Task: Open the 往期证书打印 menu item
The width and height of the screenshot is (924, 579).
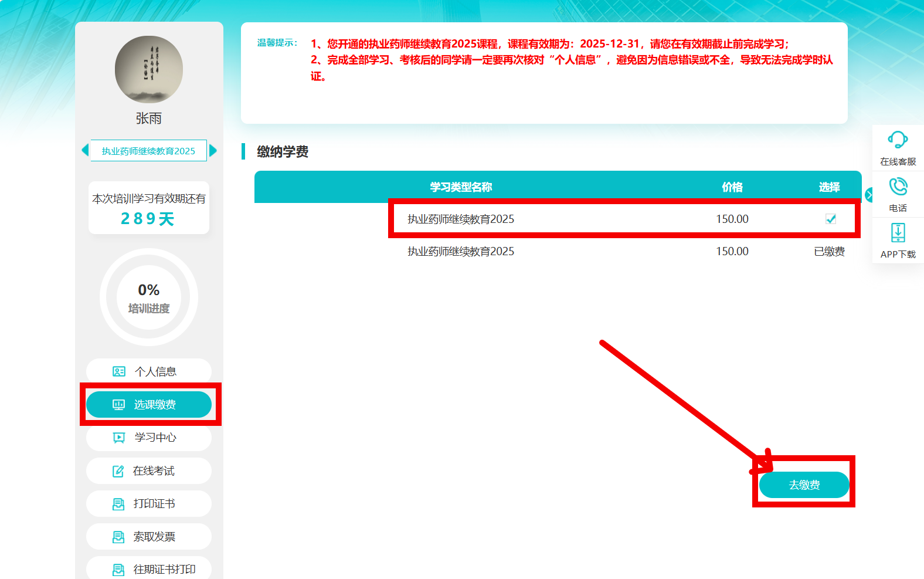Action: [x=149, y=569]
